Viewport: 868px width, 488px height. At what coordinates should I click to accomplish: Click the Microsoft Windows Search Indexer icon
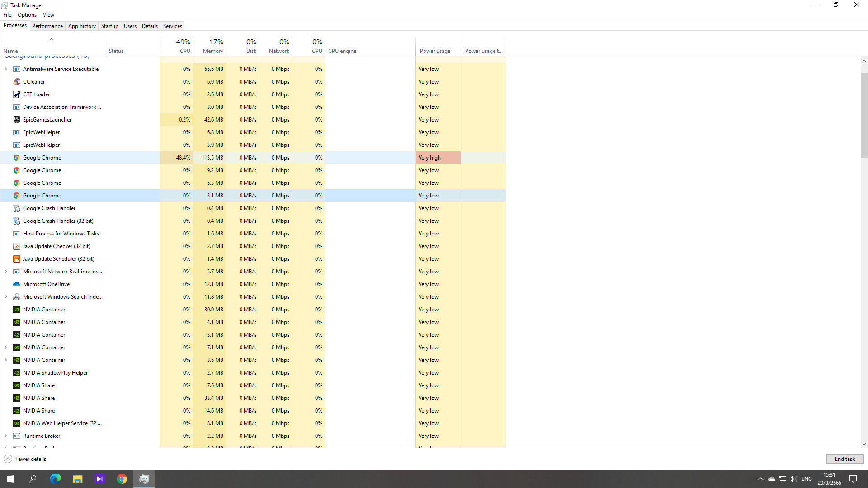[x=17, y=297]
